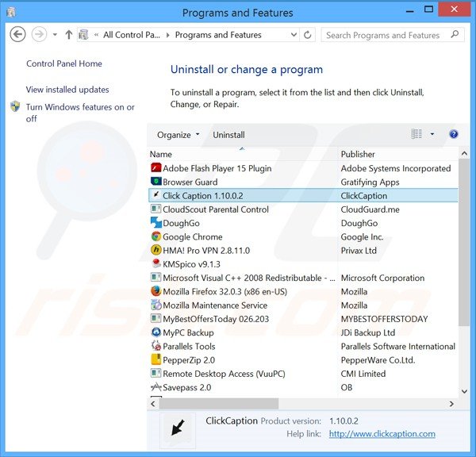
Task: Open the help question mark icon
Action: click(x=454, y=134)
